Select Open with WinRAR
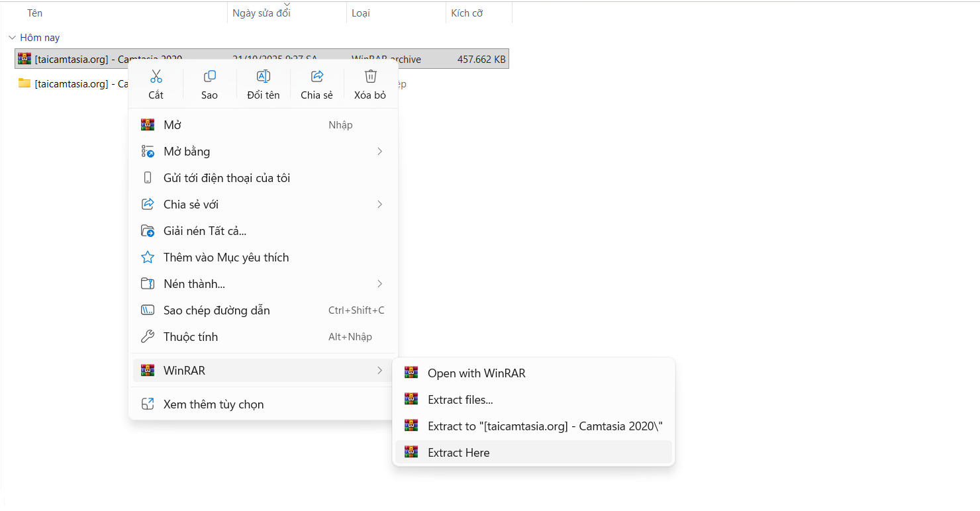The image size is (980, 511). pyautogui.click(x=476, y=373)
